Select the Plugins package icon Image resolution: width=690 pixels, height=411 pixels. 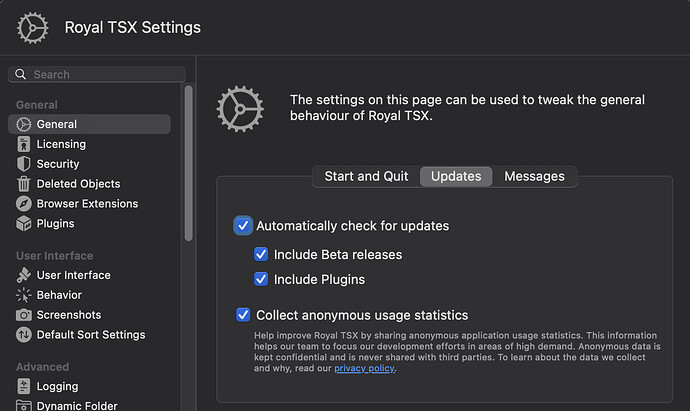coord(25,224)
